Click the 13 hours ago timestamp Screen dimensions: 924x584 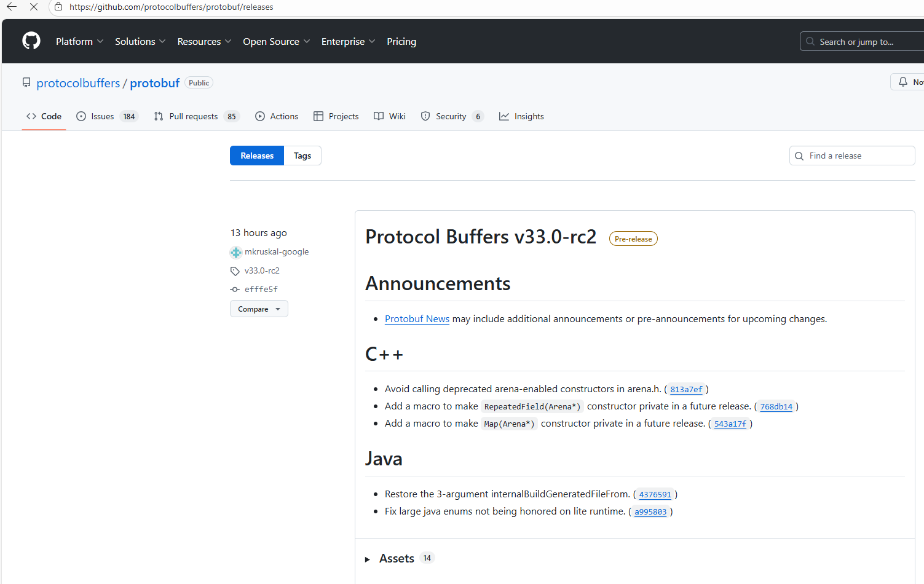259,233
